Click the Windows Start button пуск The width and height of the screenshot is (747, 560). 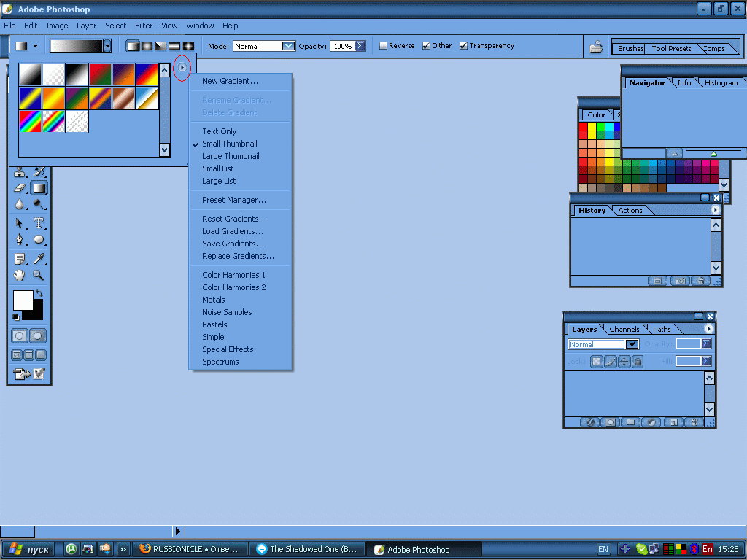pos(29,549)
